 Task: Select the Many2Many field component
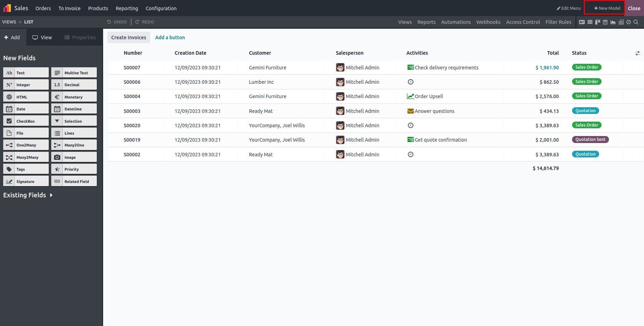tap(26, 157)
